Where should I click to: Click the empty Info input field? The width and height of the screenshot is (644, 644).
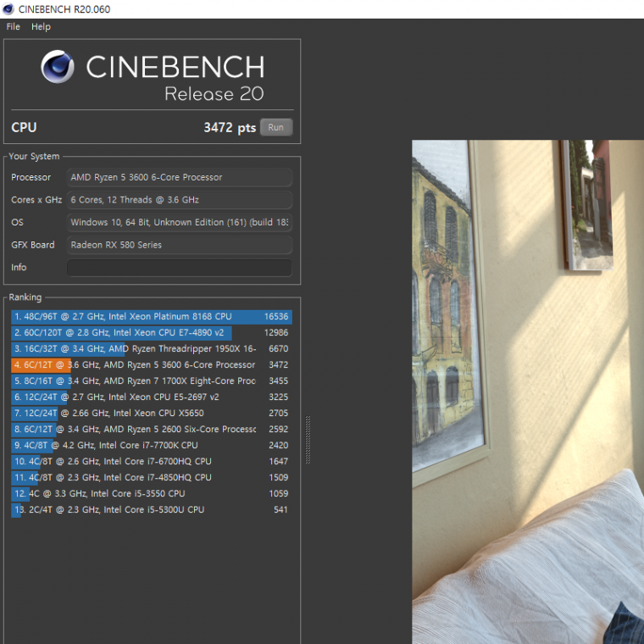[x=180, y=268]
